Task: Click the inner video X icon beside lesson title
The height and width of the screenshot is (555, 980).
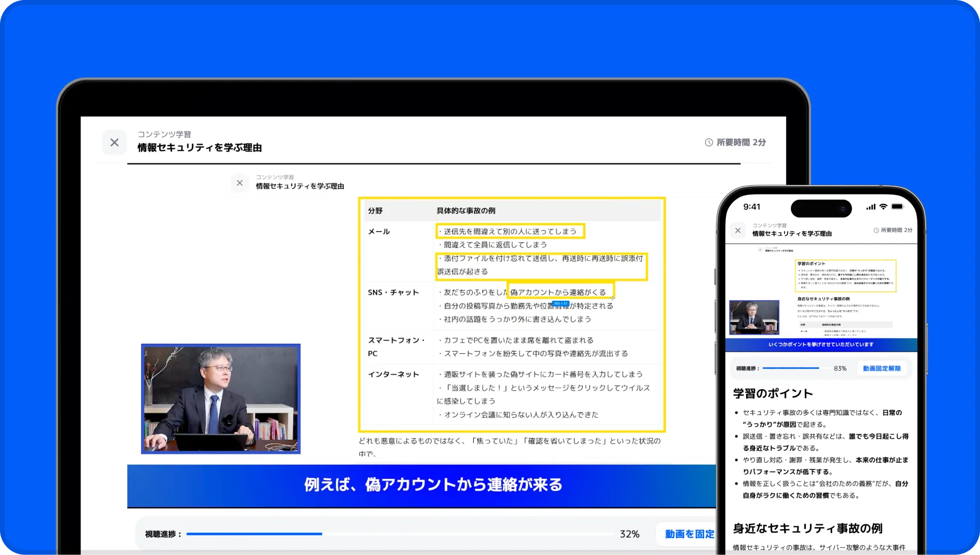Action: point(240,183)
